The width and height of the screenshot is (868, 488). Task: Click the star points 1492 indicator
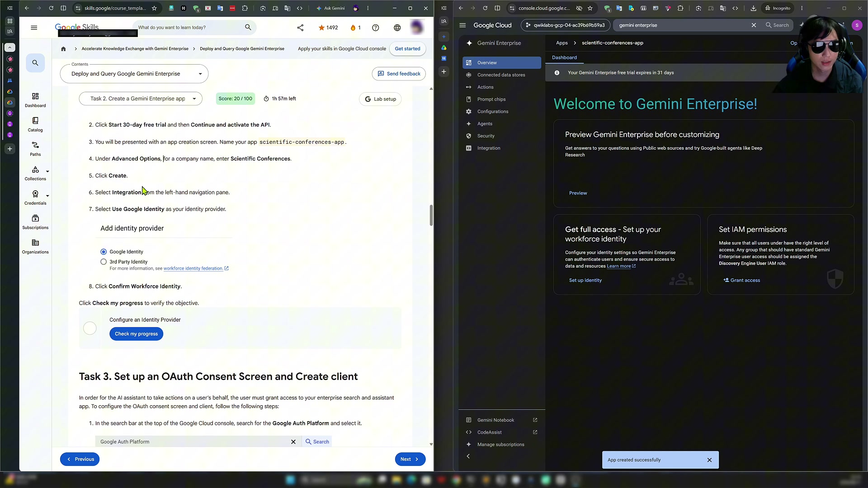[x=328, y=28]
